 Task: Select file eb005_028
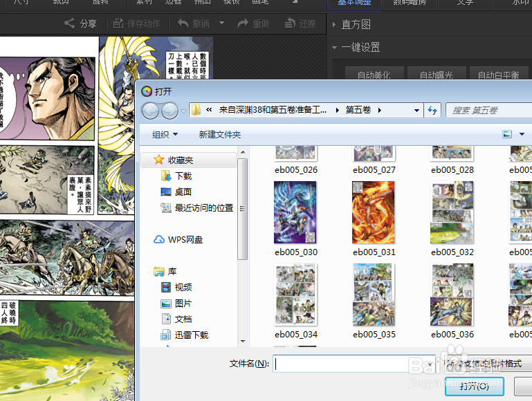[452, 170]
